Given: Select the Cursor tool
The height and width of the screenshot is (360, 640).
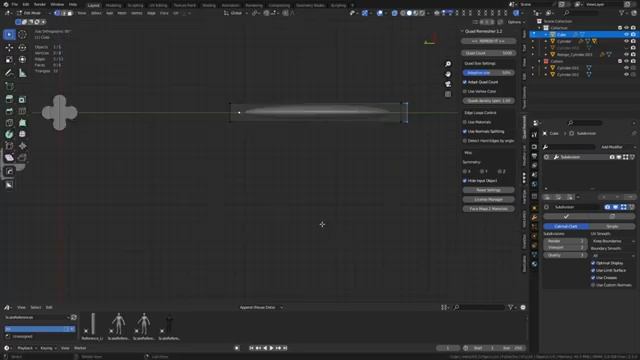Looking at the screenshot, I should pyautogui.click(x=22, y=35).
